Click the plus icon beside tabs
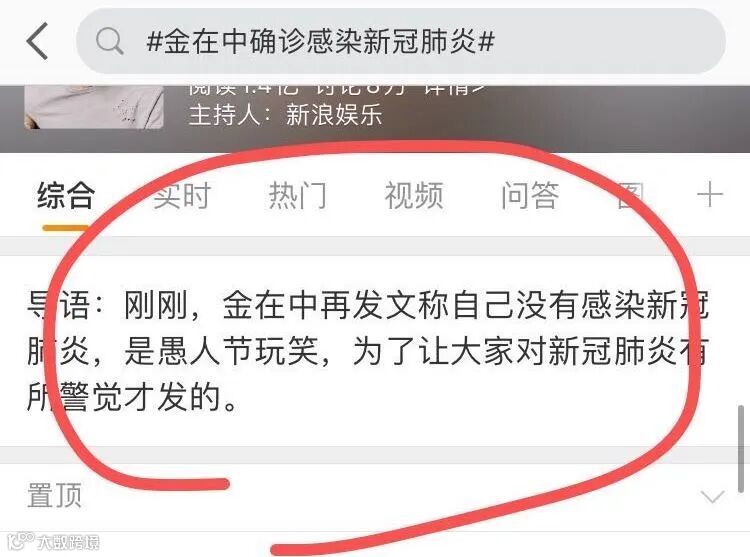The height and width of the screenshot is (557, 750). point(710,195)
